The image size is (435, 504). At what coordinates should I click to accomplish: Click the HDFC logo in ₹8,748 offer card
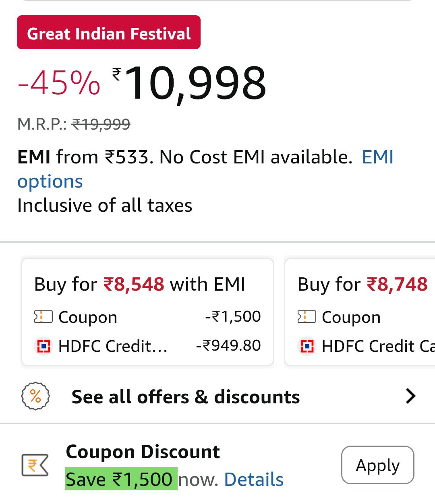click(307, 346)
